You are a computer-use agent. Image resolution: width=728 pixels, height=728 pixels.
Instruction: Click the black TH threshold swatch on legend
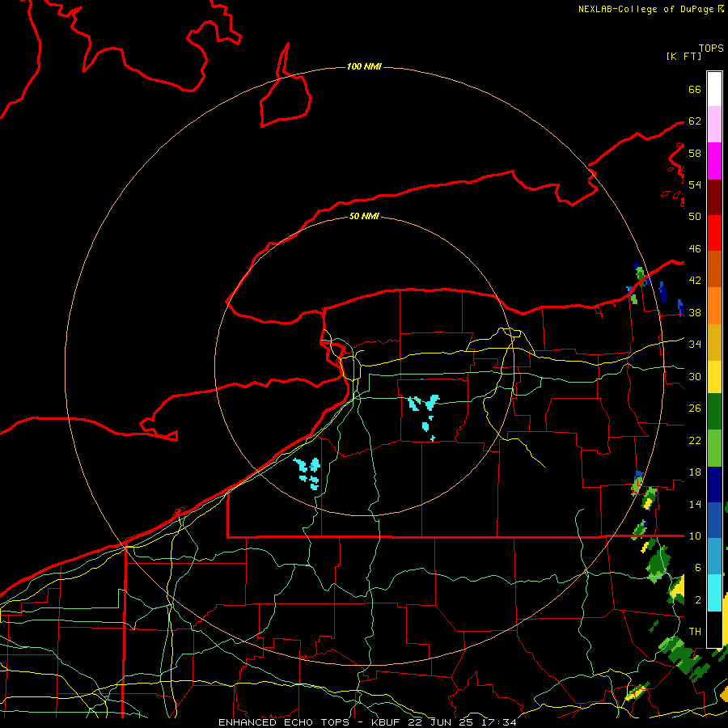[714, 629]
